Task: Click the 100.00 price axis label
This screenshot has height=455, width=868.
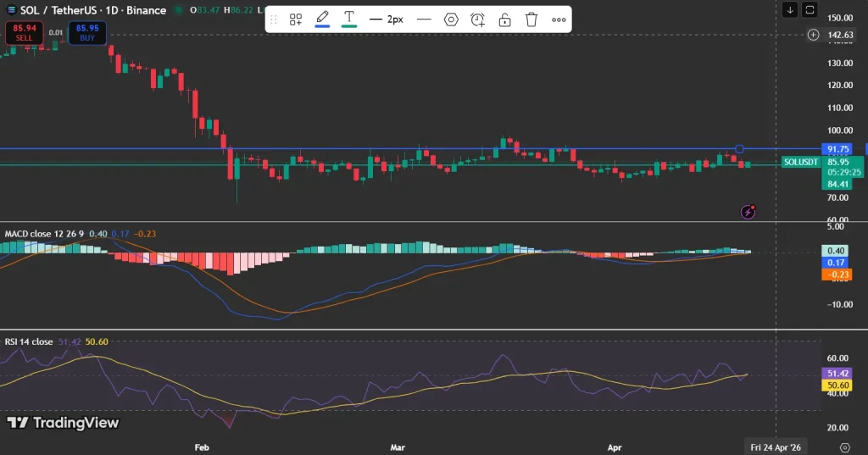Action: pyautogui.click(x=840, y=130)
